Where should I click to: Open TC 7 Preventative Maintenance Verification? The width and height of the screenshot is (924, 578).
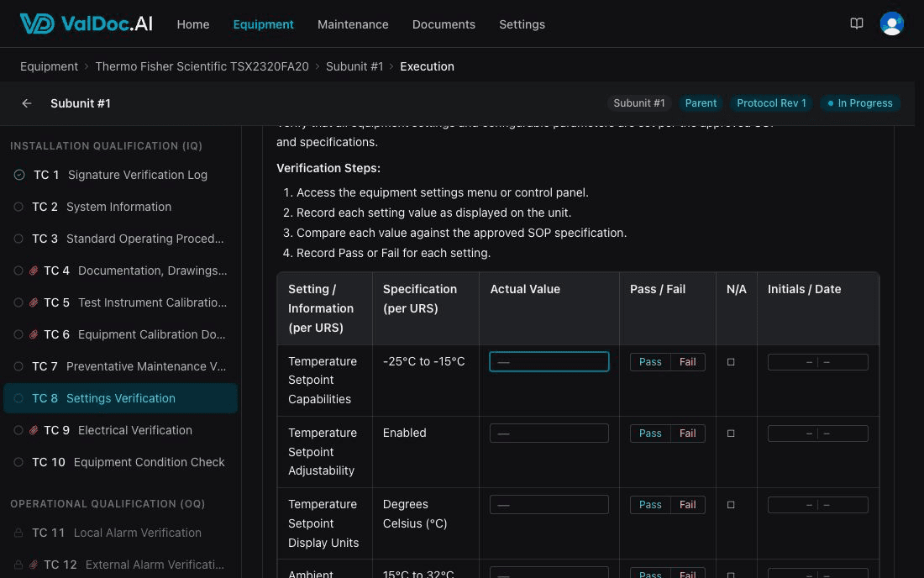pyautogui.click(x=120, y=366)
